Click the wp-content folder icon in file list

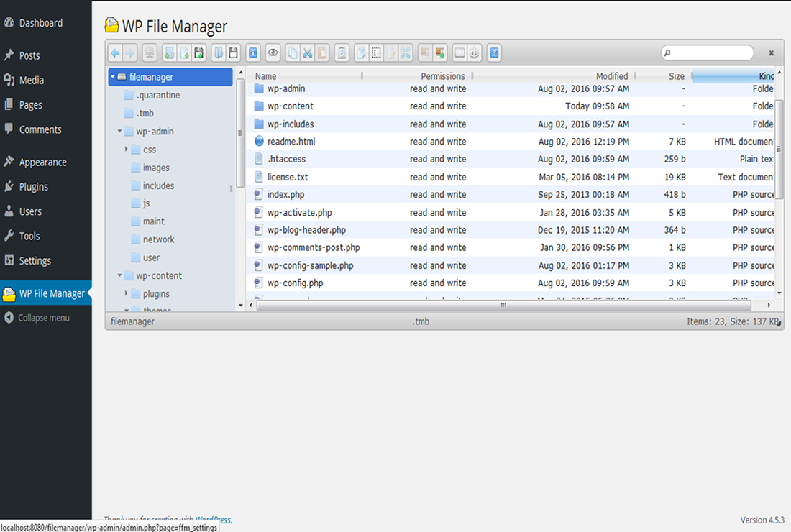[260, 106]
